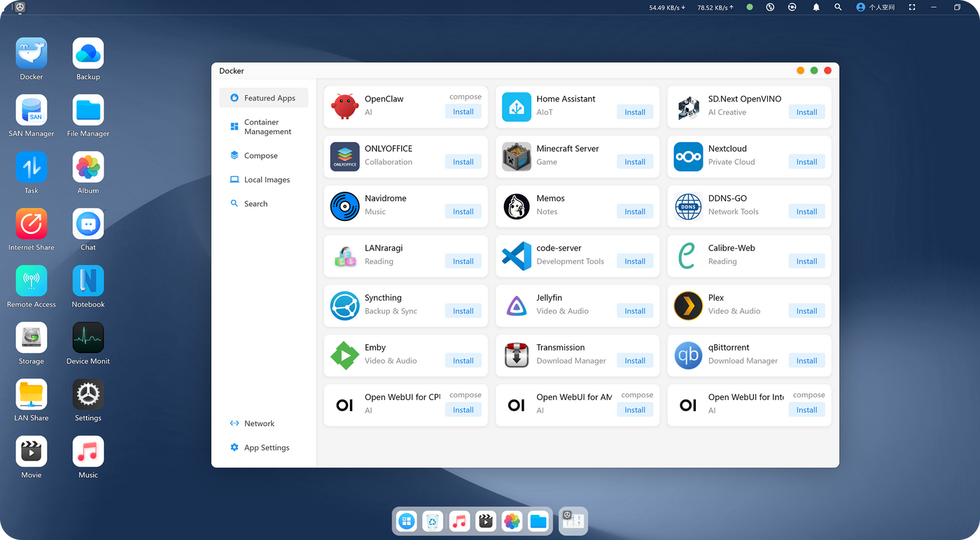Open notifications bell in the top bar

(x=816, y=7)
